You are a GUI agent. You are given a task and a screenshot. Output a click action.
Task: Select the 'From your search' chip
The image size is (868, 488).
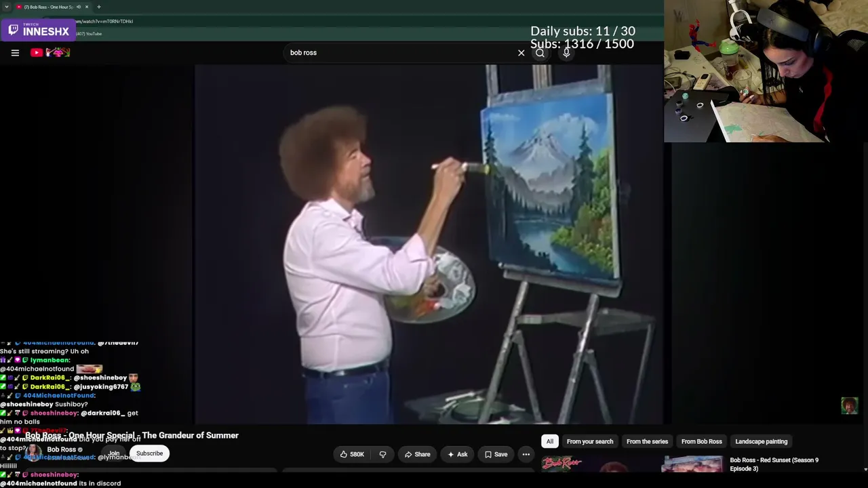tap(590, 441)
